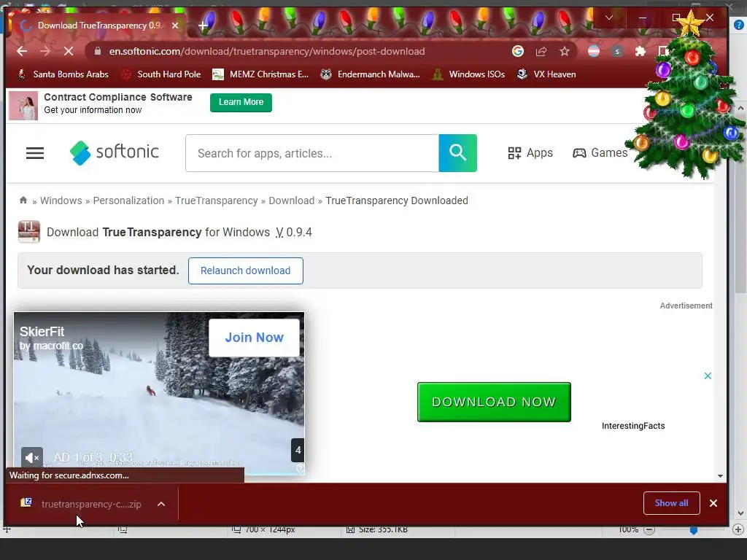The width and height of the screenshot is (747, 560).
Task: View site security padlock info
Action: 98,52
